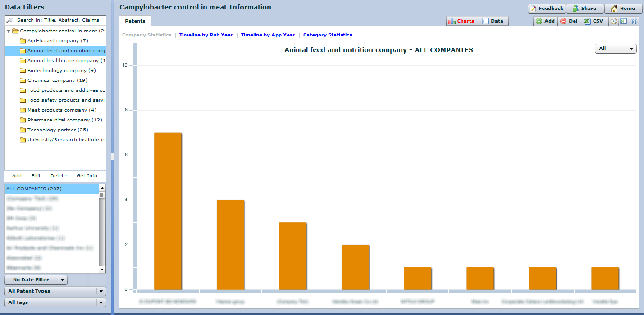The image size is (644, 315).
Task: Click the Share button
Action: (x=585, y=9)
